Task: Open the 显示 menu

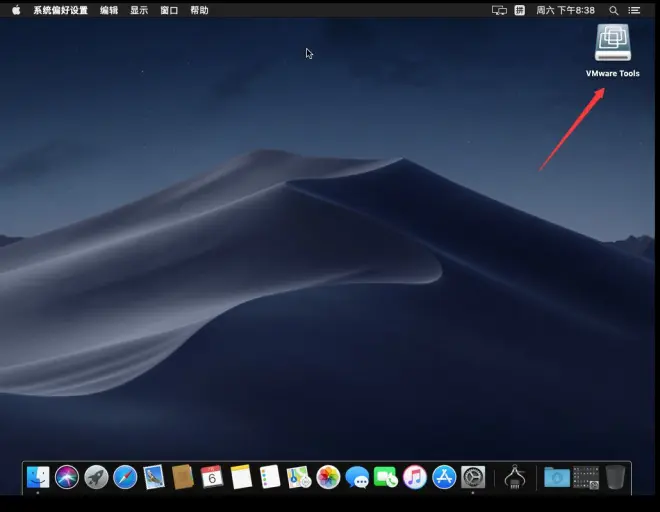Action: 139,10
